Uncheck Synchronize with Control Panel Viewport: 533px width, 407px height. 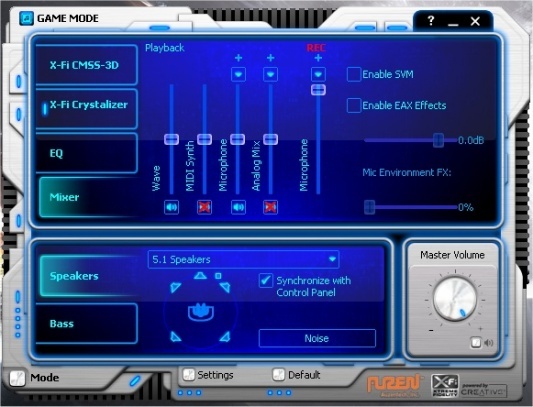pyautogui.click(x=265, y=281)
